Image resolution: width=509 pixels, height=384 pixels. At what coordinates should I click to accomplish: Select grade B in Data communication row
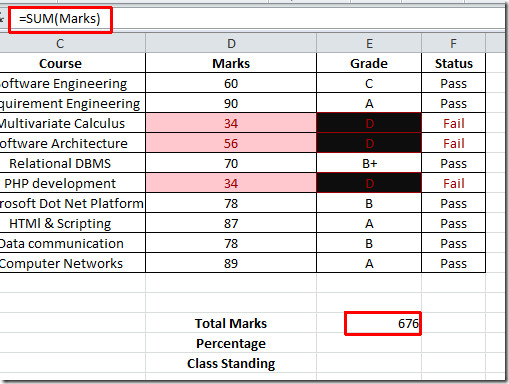369,243
